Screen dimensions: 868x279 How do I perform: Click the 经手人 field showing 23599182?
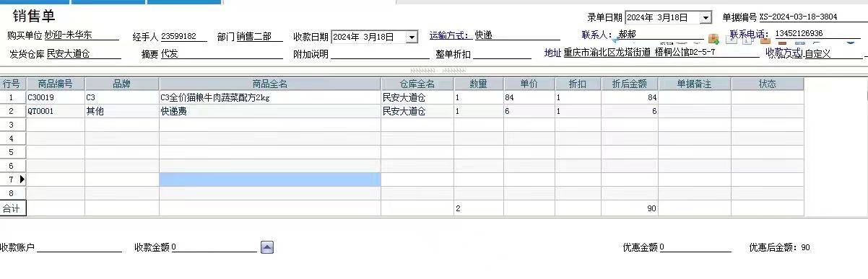click(183, 36)
